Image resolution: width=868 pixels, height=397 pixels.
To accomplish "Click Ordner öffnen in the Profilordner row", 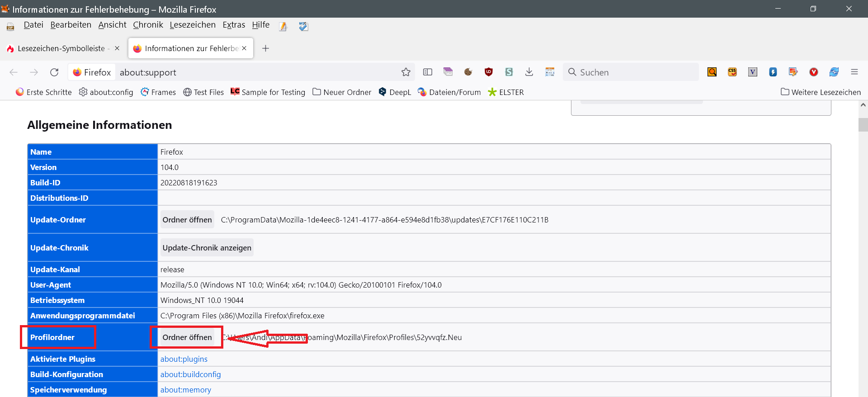I will click(187, 337).
